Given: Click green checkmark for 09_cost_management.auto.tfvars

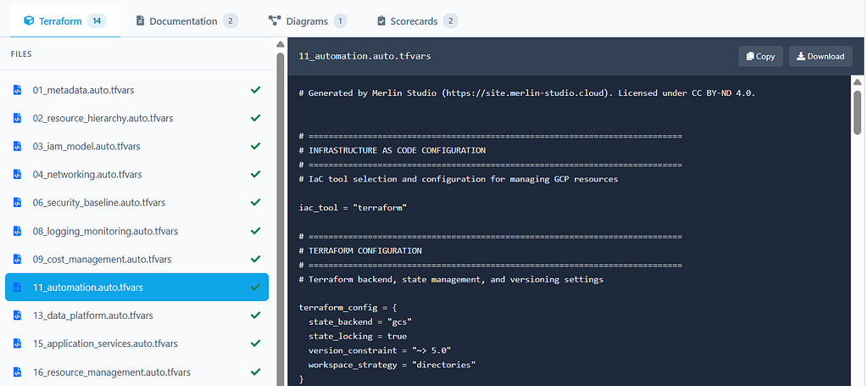Looking at the screenshot, I should (255, 260).
